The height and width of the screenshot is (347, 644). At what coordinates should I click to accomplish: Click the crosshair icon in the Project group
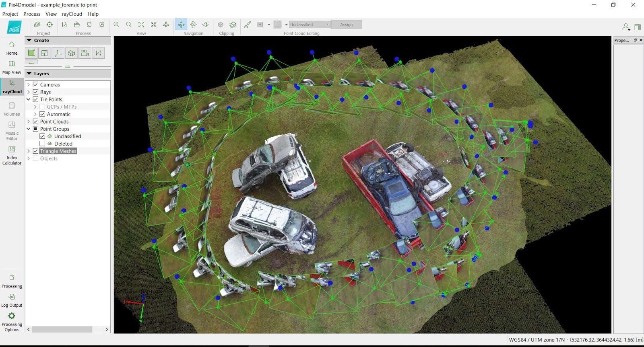50,25
